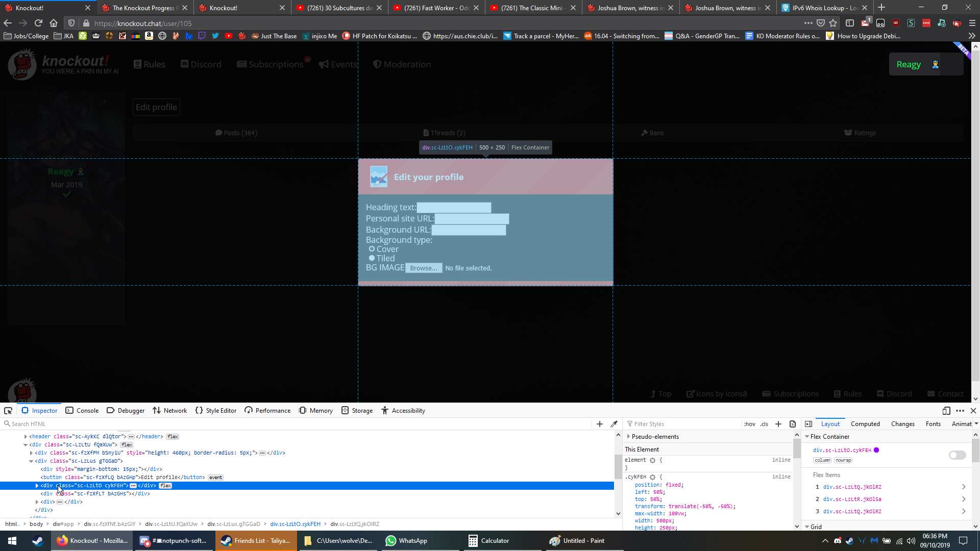This screenshot has height=551, width=980.
Task: Close the developer tools panel
Action: pyautogui.click(x=973, y=411)
